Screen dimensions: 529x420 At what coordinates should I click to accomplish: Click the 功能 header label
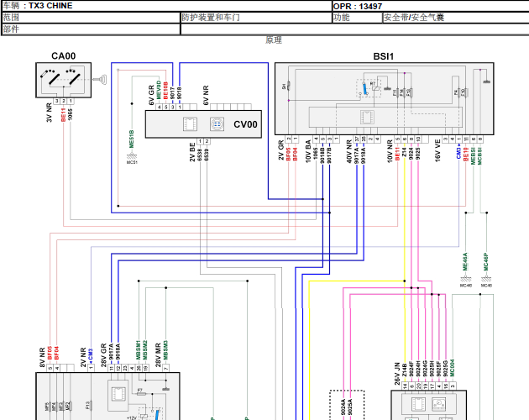click(x=342, y=17)
